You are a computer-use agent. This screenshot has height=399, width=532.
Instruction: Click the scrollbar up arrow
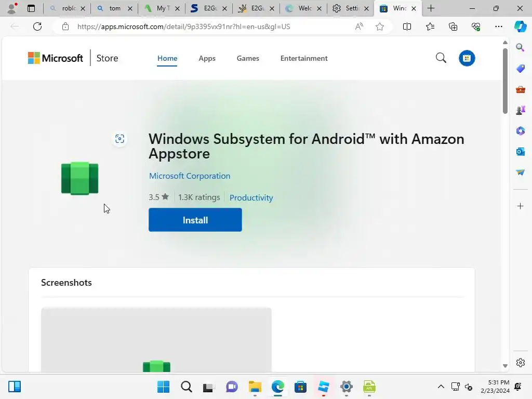coord(505,43)
